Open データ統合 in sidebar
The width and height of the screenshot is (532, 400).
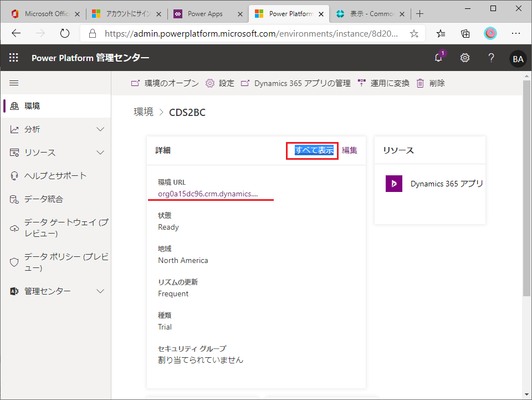(x=43, y=199)
